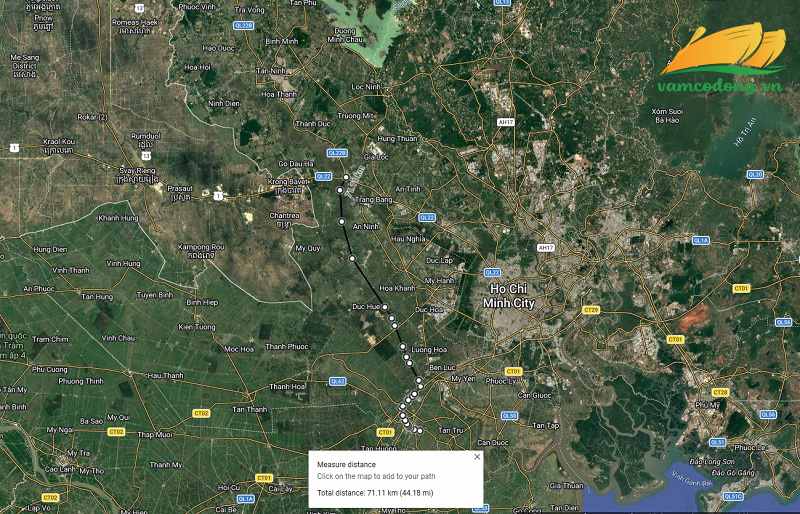Click the CT28 shield above Phu My
Screen dimensions: 800x514
pyautogui.click(x=720, y=393)
